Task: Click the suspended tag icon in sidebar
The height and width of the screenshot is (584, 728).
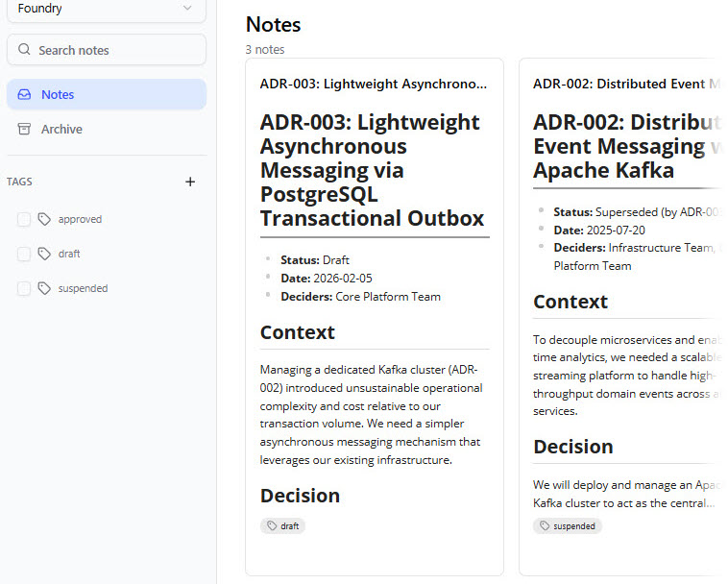Action: coord(44,289)
